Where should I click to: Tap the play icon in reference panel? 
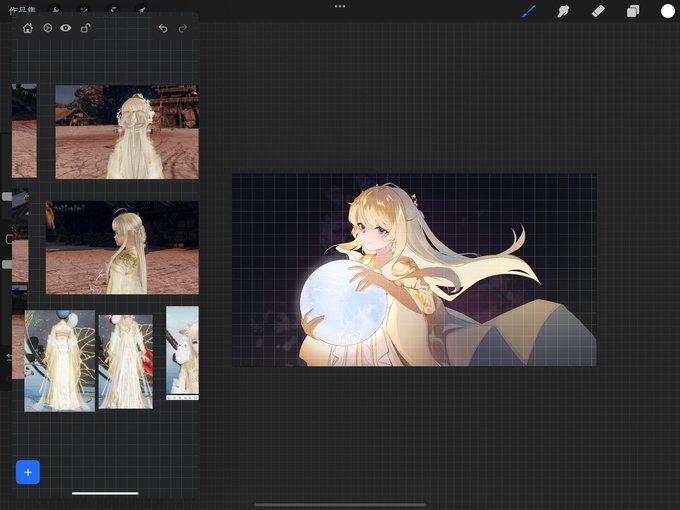click(x=48, y=28)
